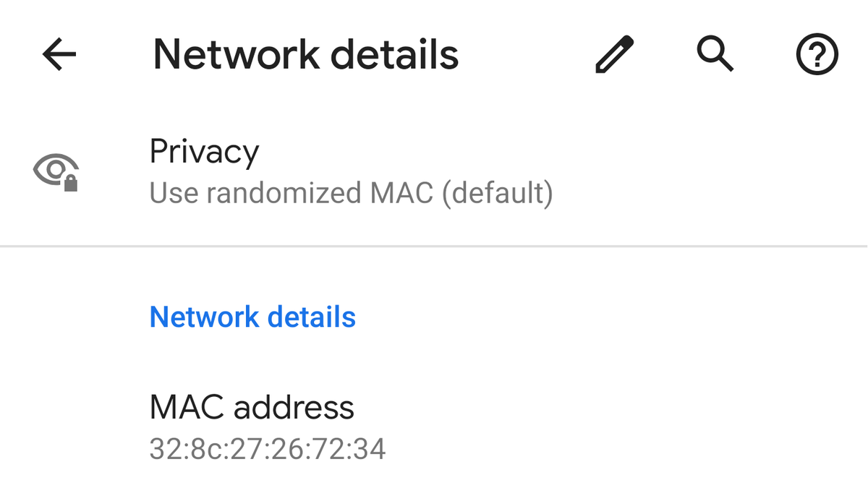Select the MAC address value text
This screenshot has width=868, height=488.
[x=267, y=449]
